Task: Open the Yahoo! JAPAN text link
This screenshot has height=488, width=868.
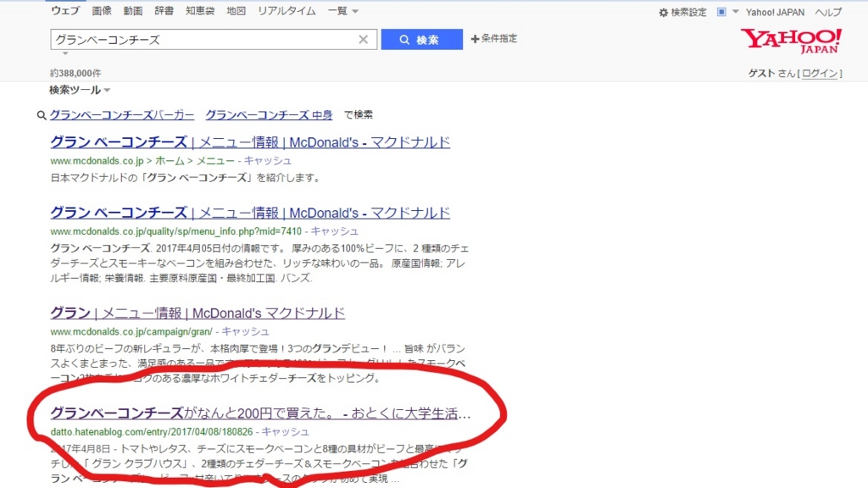Action: click(x=775, y=12)
